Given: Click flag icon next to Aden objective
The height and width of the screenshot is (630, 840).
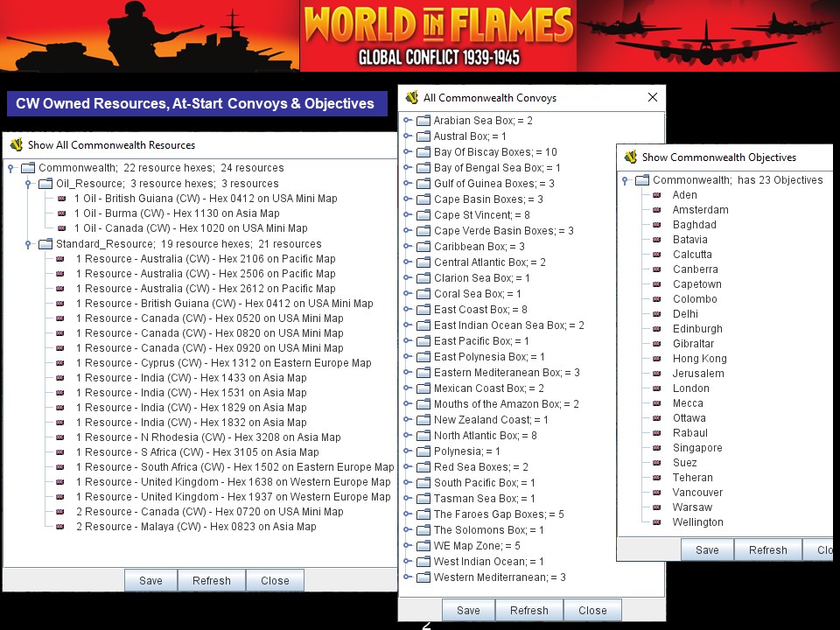Looking at the screenshot, I should coord(657,195).
